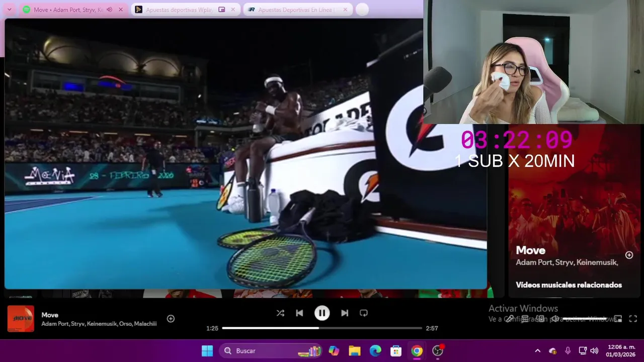Switch to the Apuestas Deportivas En Línea tab

point(298,10)
